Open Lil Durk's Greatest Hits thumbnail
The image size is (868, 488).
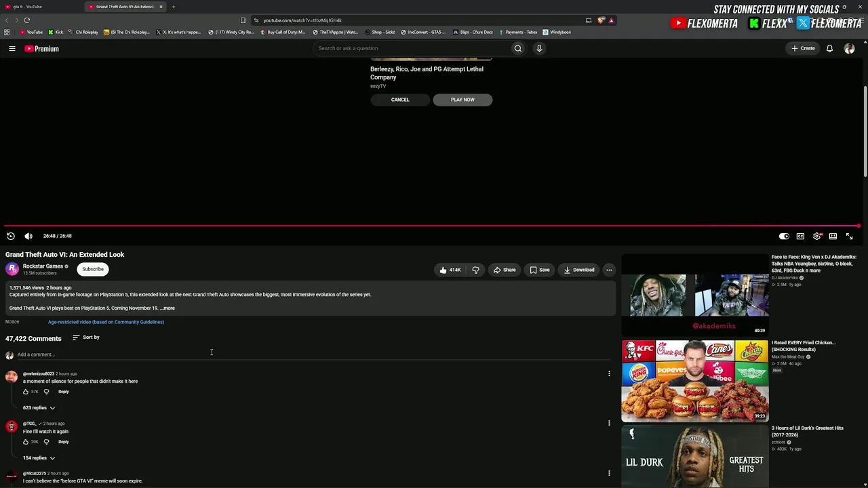click(695, 456)
